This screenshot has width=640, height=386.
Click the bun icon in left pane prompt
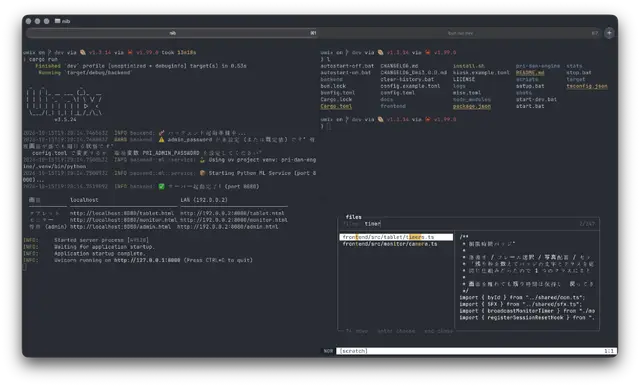pyautogui.click(x=83, y=52)
